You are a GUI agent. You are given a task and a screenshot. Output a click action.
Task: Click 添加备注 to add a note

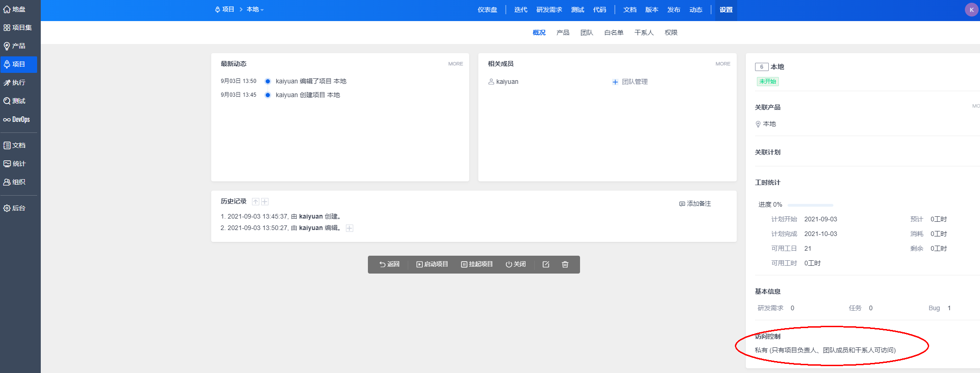coord(695,203)
